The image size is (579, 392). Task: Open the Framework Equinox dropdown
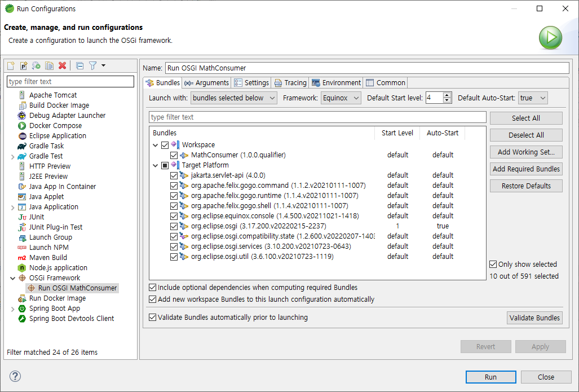coord(341,98)
